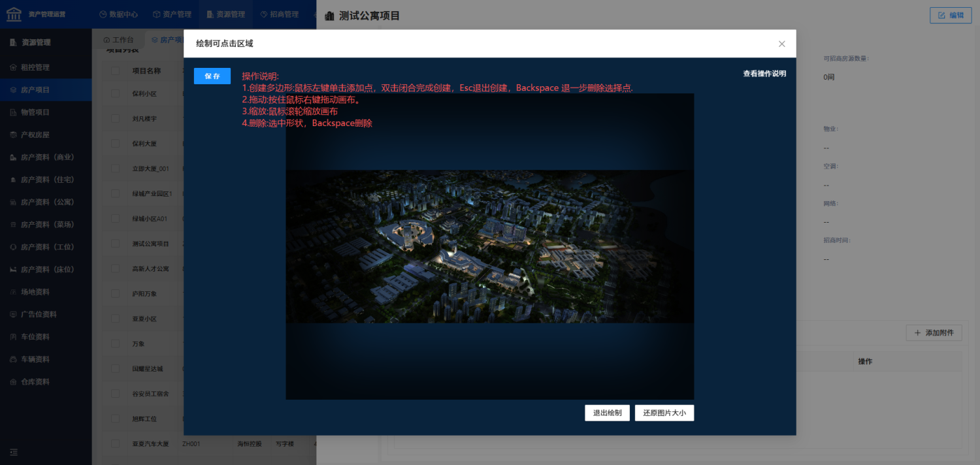Screen dimensions: 980x465
Task: Check the box for the 万象 row
Action: (x=115, y=344)
